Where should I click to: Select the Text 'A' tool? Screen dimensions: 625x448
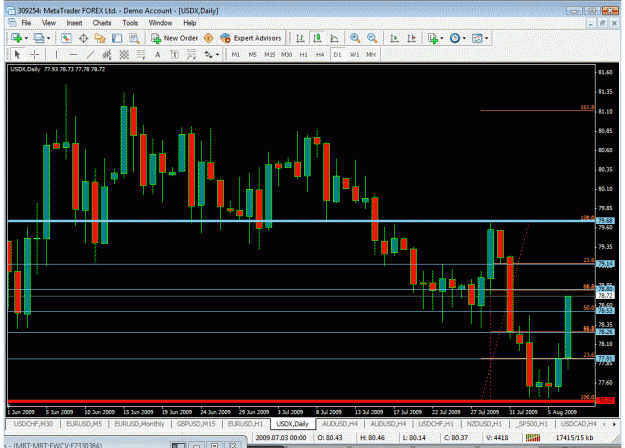(x=158, y=55)
